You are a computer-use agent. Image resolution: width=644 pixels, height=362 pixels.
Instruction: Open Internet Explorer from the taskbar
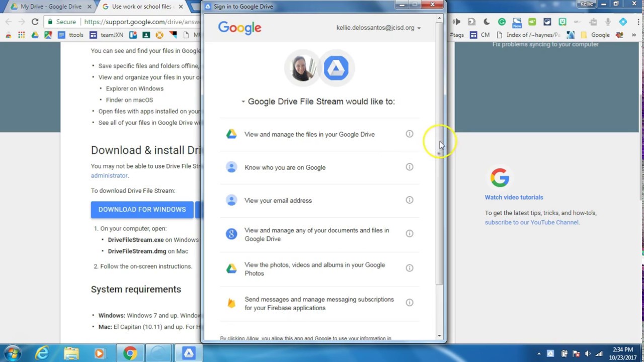42,353
